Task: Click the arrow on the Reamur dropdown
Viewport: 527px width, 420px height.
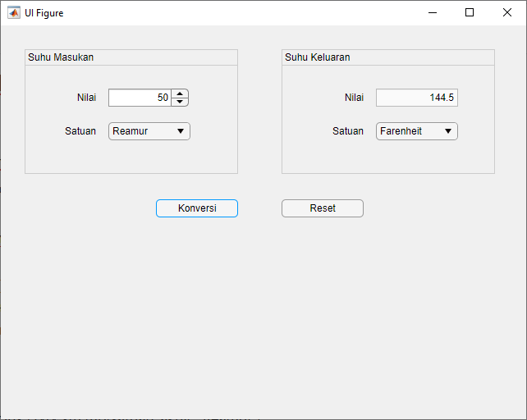Action: [x=181, y=131]
